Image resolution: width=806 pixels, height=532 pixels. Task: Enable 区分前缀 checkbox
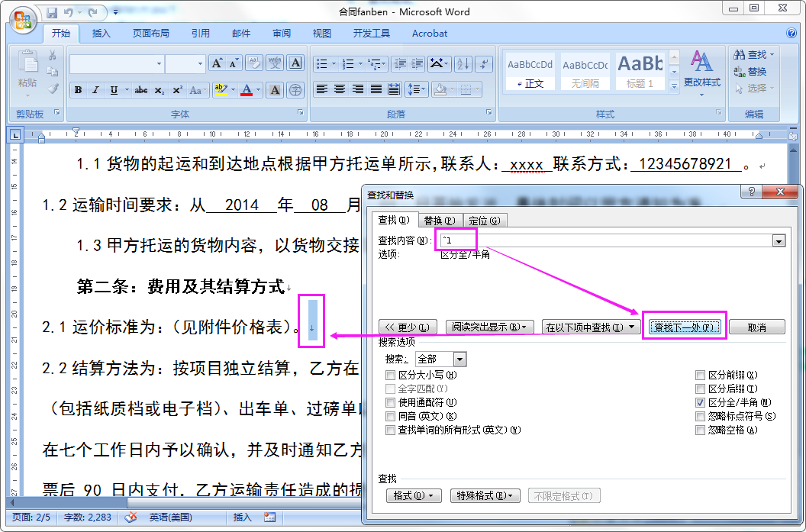pyautogui.click(x=700, y=376)
